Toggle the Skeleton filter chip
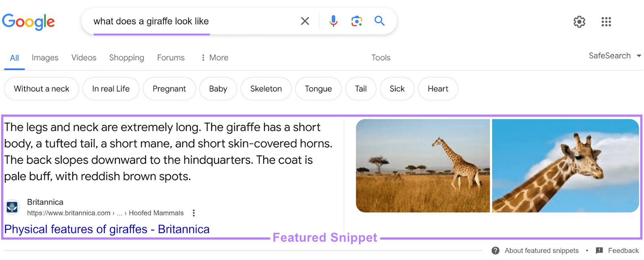The image size is (644, 260). point(266,88)
